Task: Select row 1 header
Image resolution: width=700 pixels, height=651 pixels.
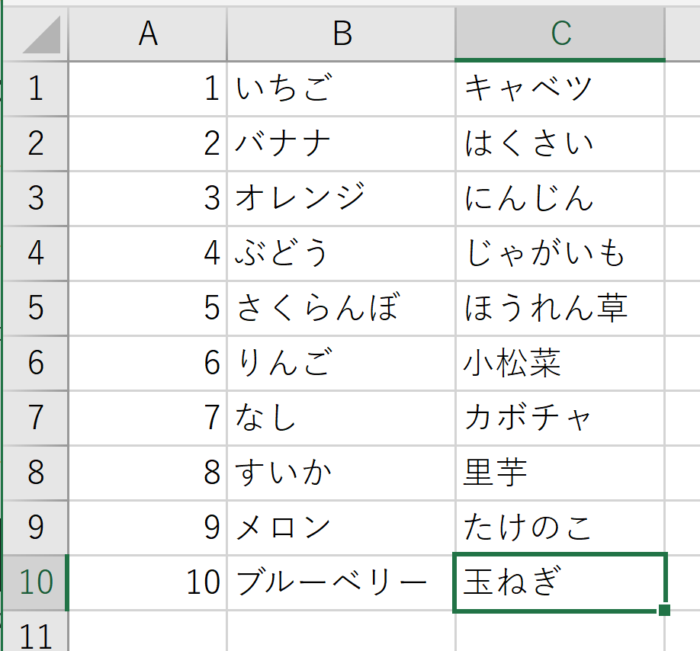Action: point(36,89)
